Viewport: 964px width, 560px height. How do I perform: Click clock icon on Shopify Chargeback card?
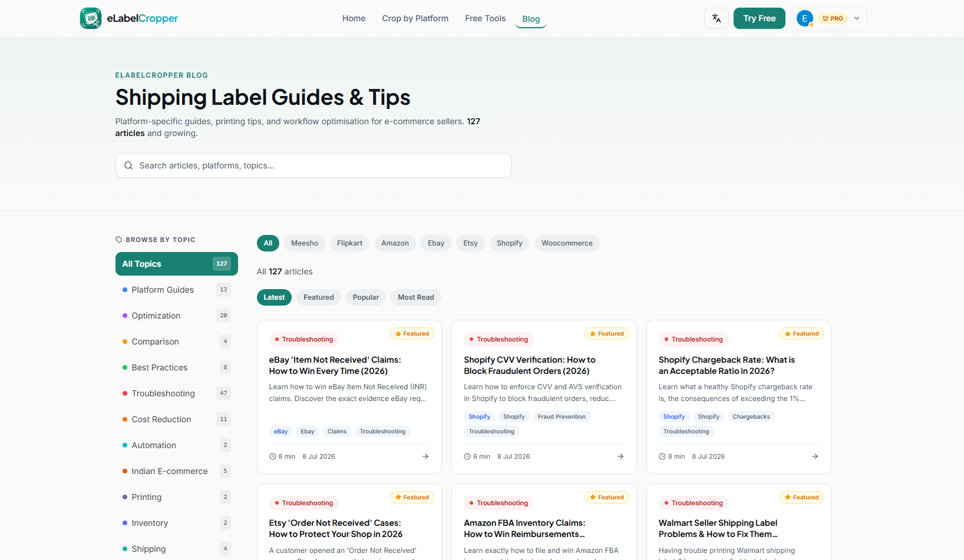pos(662,456)
